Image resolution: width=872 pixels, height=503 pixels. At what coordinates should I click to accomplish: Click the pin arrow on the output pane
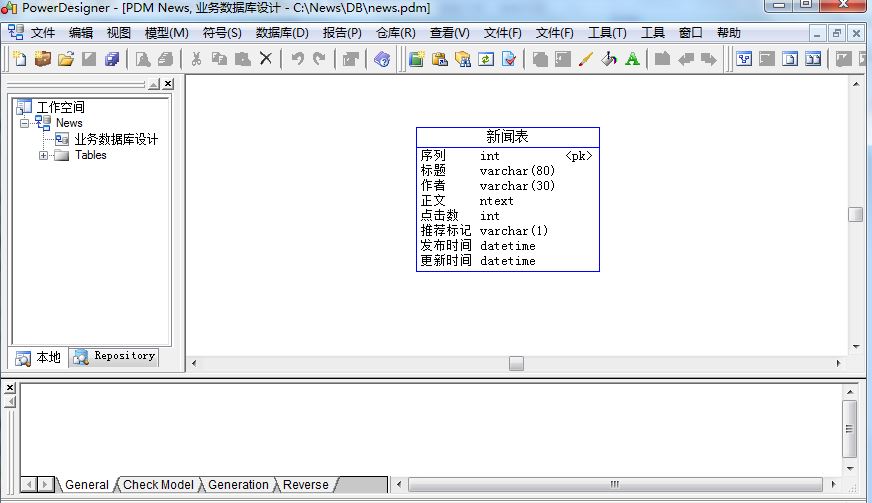click(10, 402)
